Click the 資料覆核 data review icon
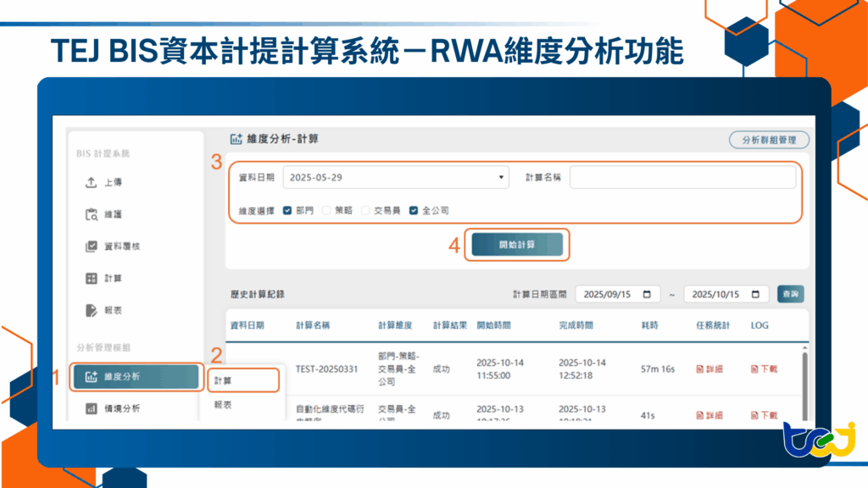Image resolution: width=868 pixels, height=488 pixels. point(93,247)
